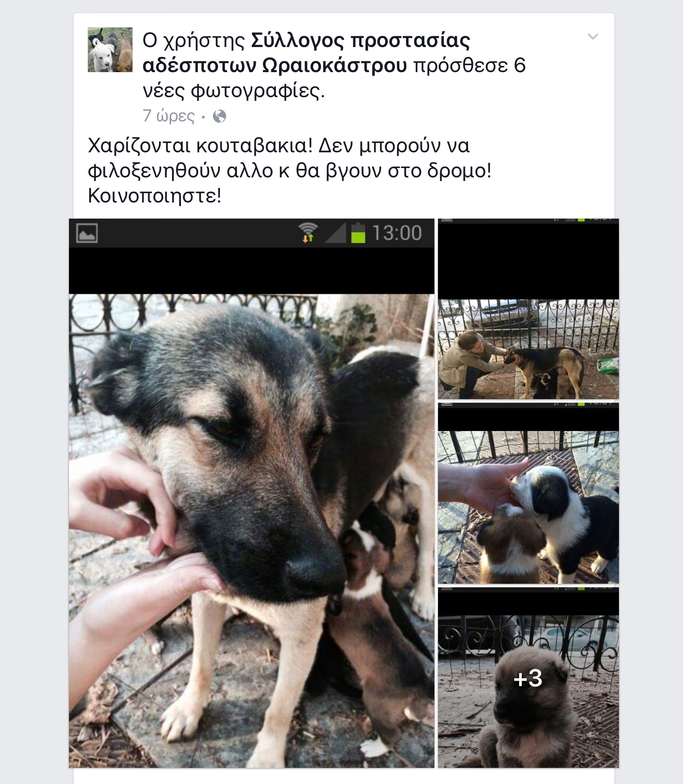Open photo of woman petting dog

coord(528,309)
